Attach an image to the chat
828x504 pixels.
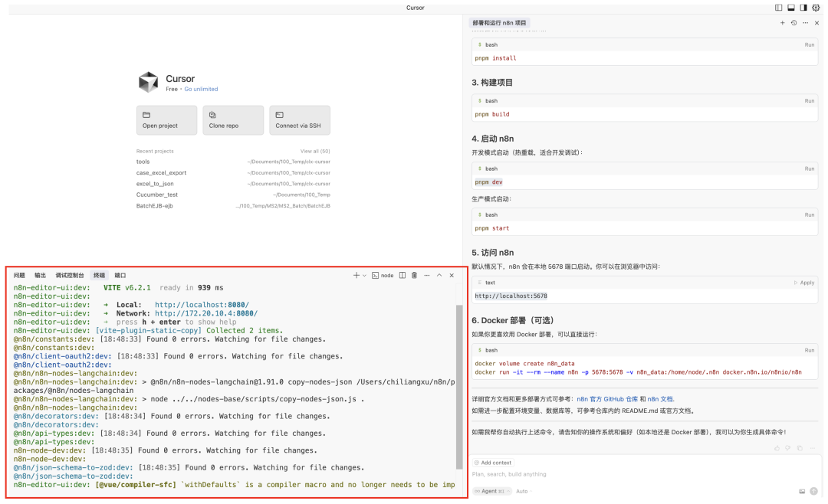(x=802, y=491)
